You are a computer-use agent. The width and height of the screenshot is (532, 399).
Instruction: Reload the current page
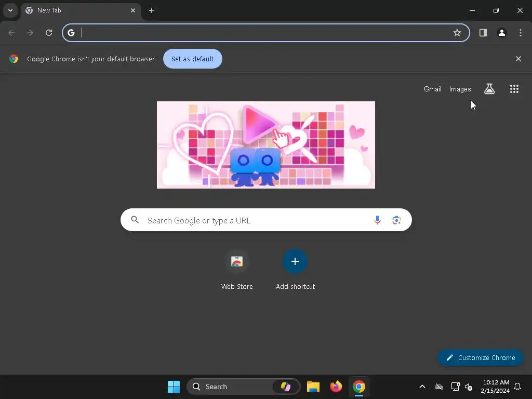coord(49,33)
